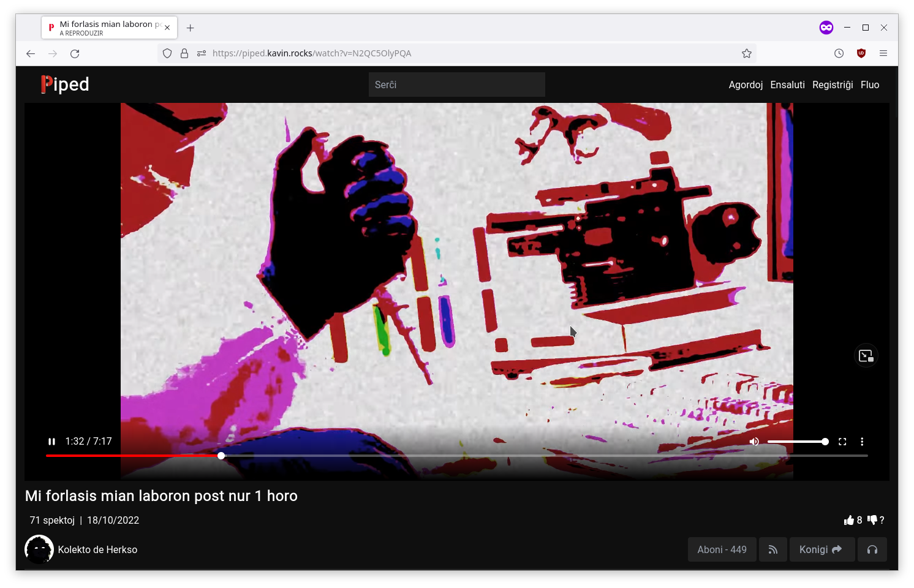Click the thumbs-down dislikes icon
This screenshot has height=588, width=914.
pos(872,520)
